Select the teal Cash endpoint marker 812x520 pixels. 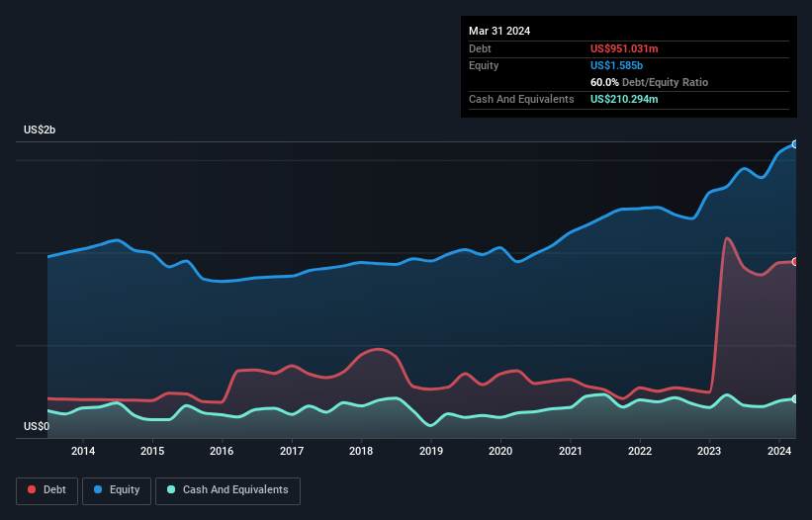[795, 399]
